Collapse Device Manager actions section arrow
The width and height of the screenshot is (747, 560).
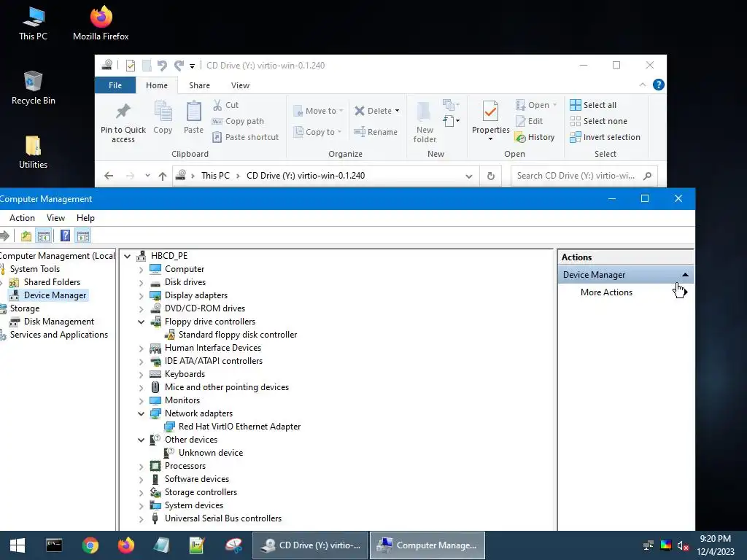[x=685, y=275]
